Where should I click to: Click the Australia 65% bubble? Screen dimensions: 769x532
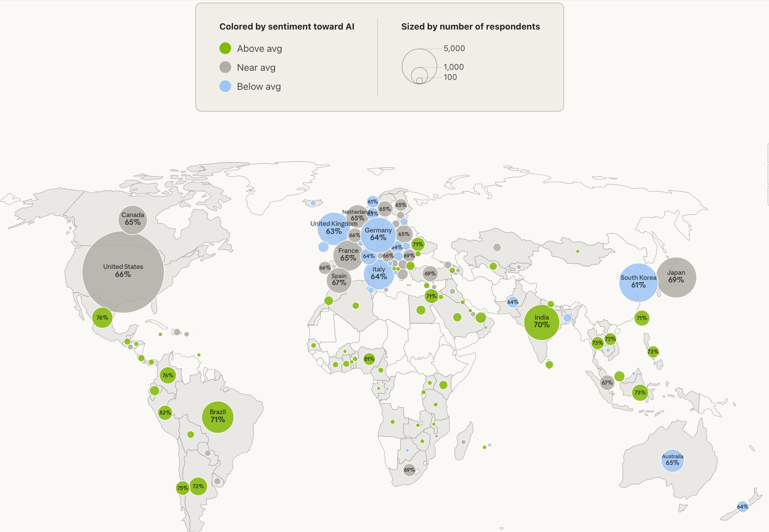(672, 460)
